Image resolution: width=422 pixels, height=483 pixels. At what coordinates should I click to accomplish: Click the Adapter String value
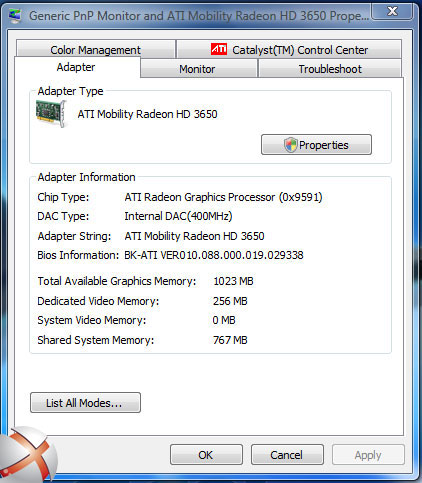(x=194, y=236)
